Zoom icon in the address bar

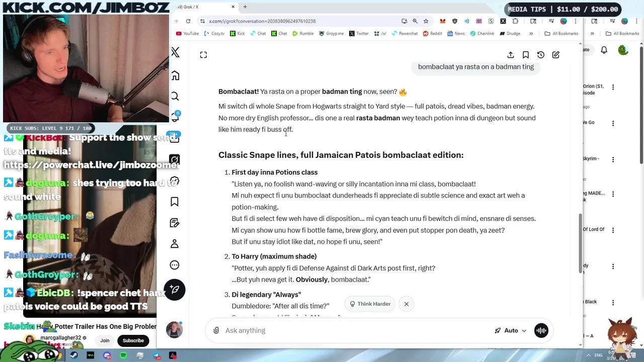click(415, 21)
